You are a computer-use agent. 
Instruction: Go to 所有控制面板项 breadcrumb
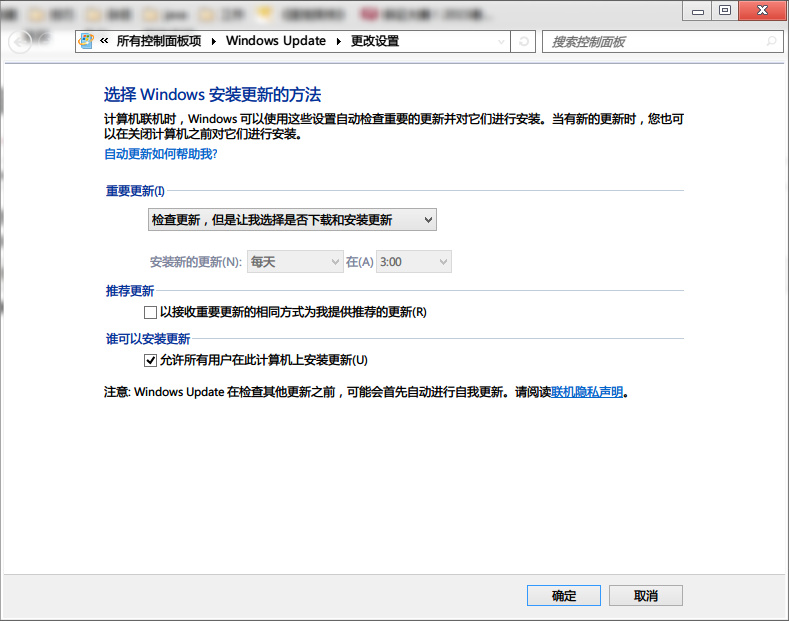pyautogui.click(x=159, y=41)
